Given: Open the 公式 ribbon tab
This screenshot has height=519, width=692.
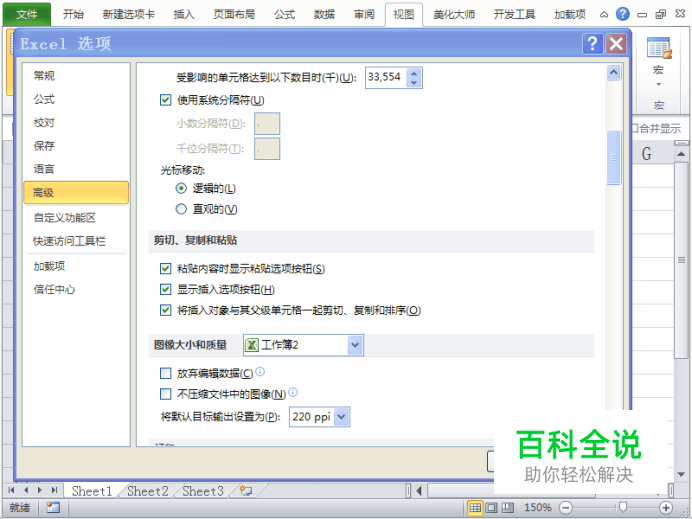Looking at the screenshot, I should click(284, 15).
